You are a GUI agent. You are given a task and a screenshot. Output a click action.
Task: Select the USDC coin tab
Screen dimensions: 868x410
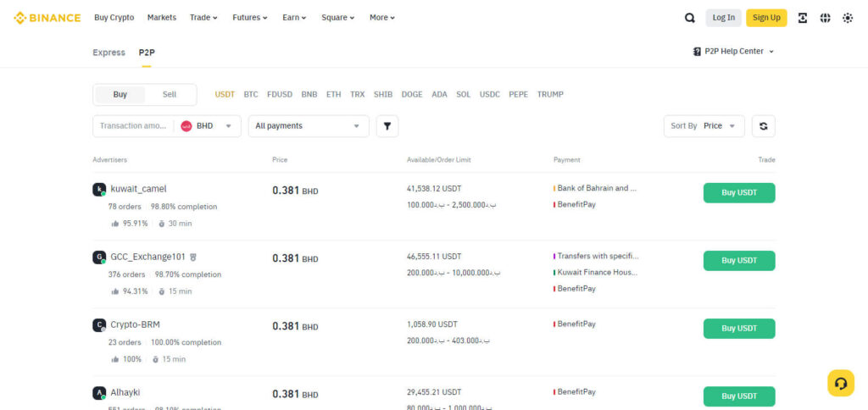tap(490, 95)
